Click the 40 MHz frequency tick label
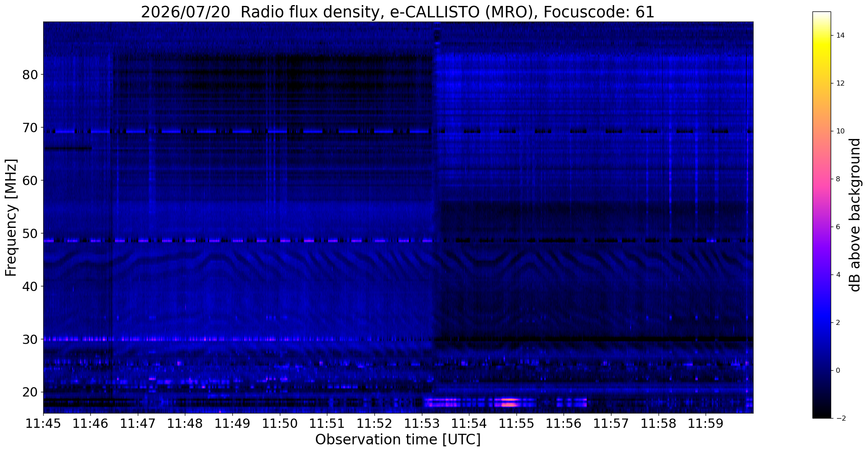The width and height of the screenshot is (868, 452). pyautogui.click(x=30, y=286)
